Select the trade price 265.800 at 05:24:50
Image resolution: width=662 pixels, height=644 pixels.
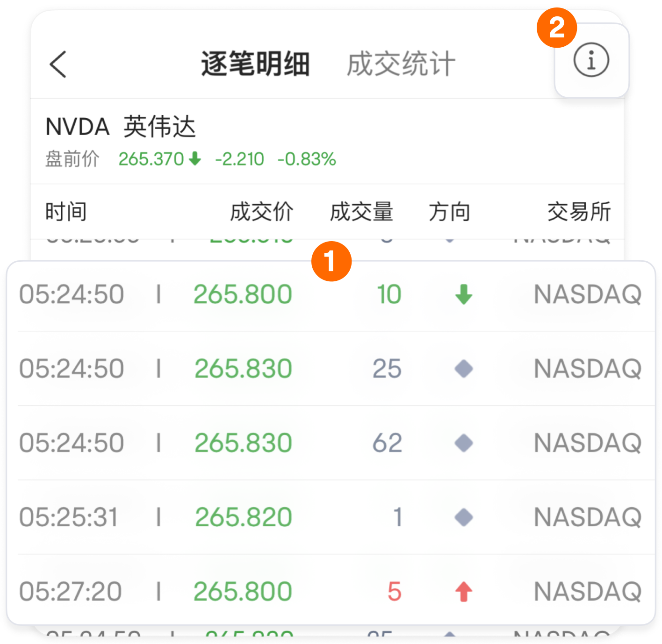[243, 294]
